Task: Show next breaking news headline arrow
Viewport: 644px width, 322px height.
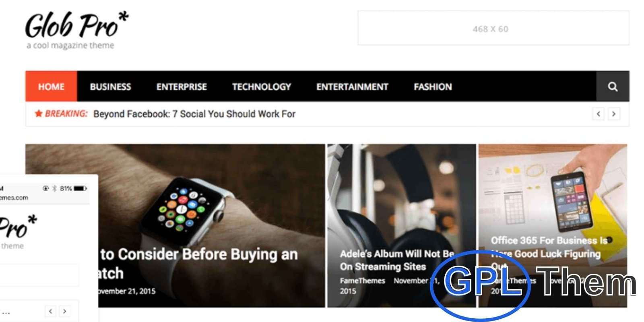Action: (x=613, y=114)
